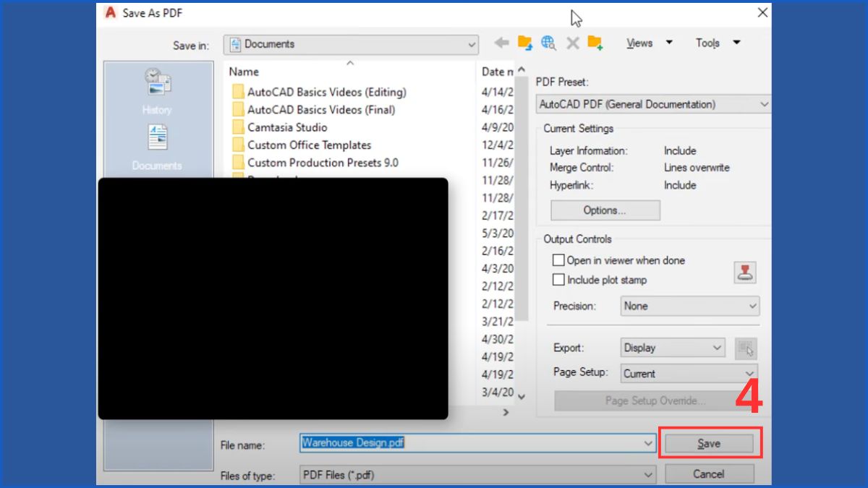Open the Views menu
Screen dimensions: 868x488
click(x=649, y=43)
